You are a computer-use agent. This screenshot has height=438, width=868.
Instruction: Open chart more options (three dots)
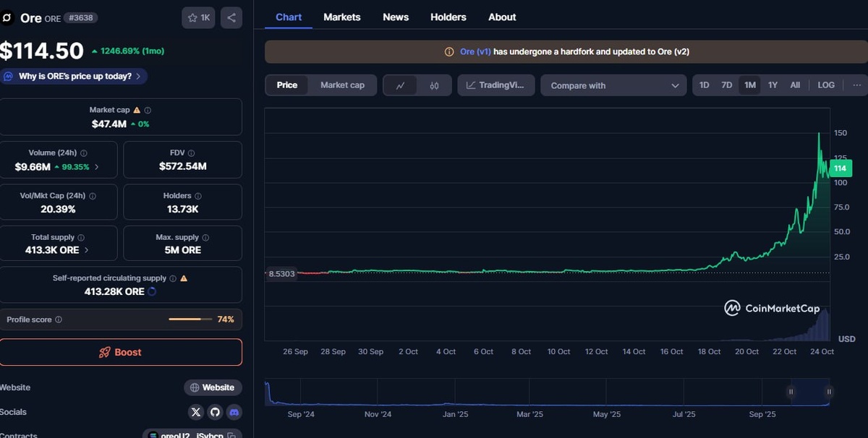857,85
